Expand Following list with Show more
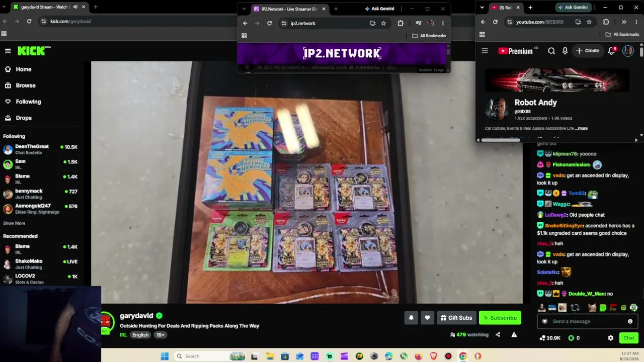Screen dimensions: 644x362 pos(14,223)
